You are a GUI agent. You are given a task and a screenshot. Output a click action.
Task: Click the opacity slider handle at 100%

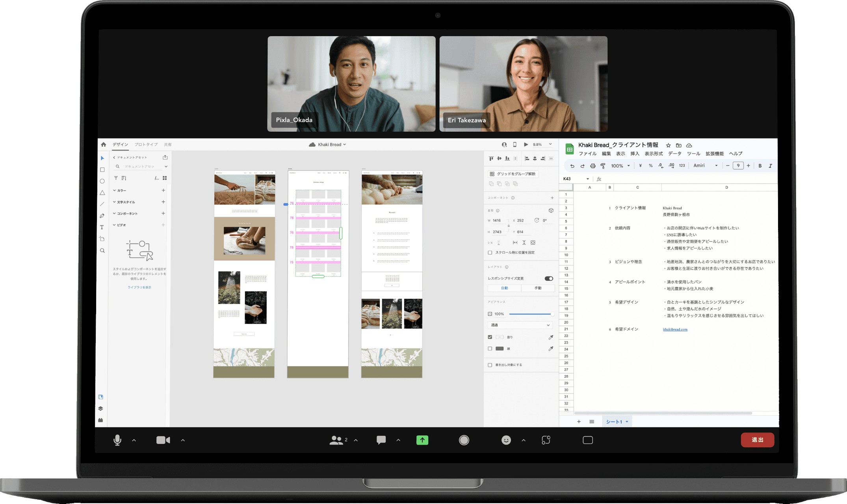552,314
